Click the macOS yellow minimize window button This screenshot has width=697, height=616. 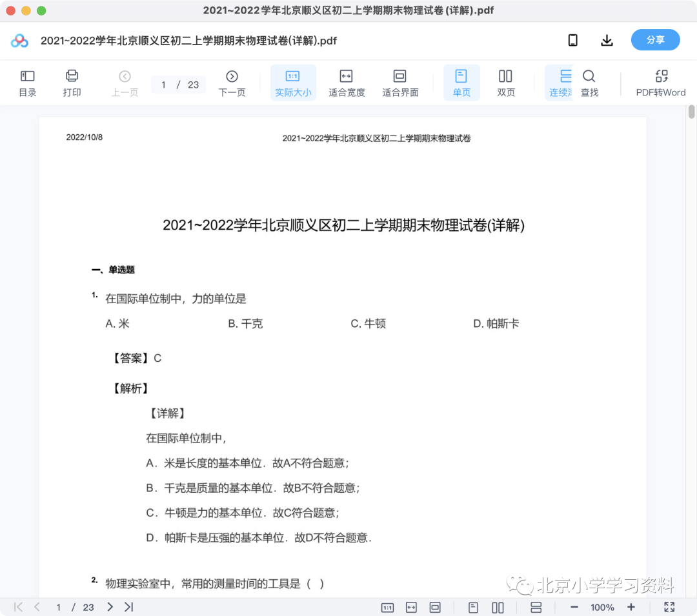[x=26, y=11]
